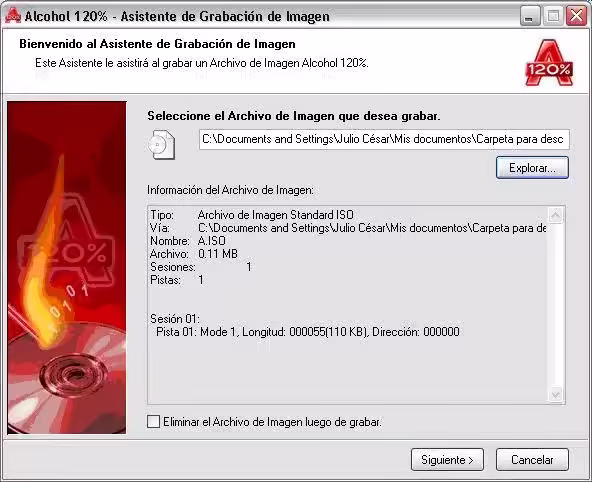592x482 pixels.
Task: Click the image file path input field
Action: pos(384,139)
